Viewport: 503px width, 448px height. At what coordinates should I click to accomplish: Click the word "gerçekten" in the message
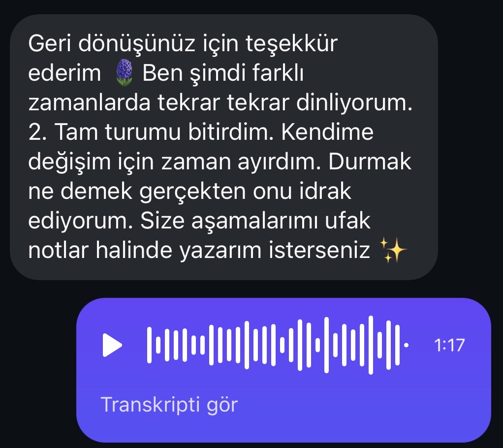point(192,192)
